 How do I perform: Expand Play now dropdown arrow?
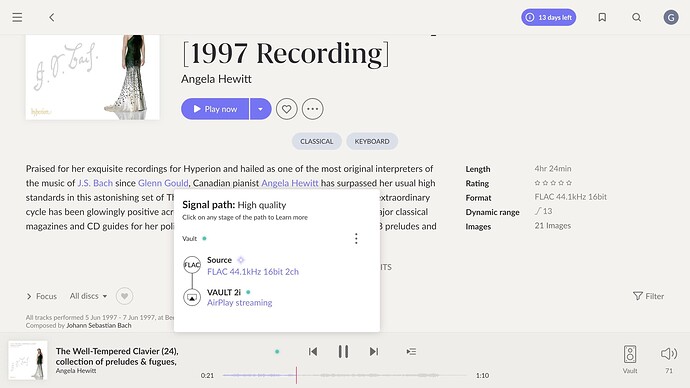261,109
